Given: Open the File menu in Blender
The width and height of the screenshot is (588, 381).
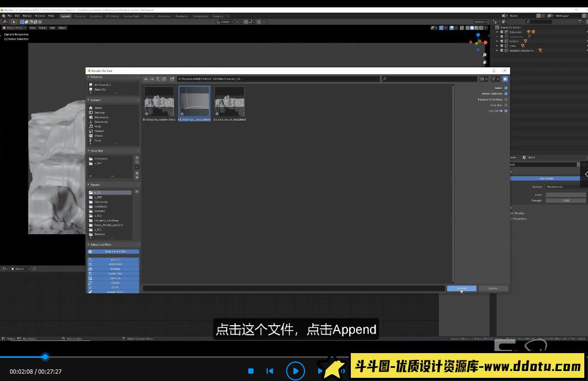Looking at the screenshot, I should (10, 16).
